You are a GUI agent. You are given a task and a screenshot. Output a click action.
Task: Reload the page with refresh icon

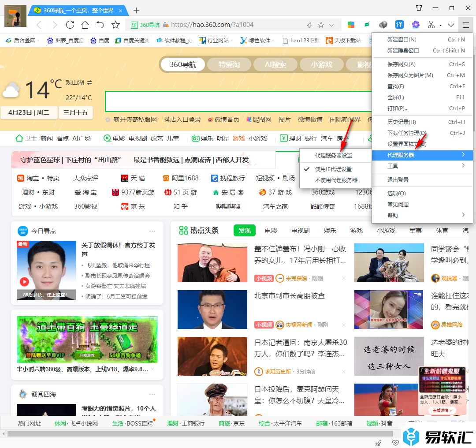tap(70, 25)
